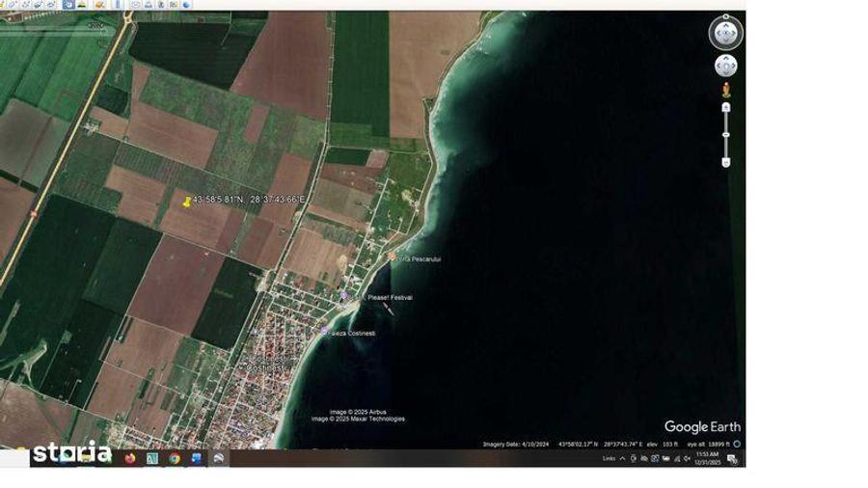Click the Move joystick pan control
The width and height of the screenshot is (868, 488).
click(x=725, y=66)
